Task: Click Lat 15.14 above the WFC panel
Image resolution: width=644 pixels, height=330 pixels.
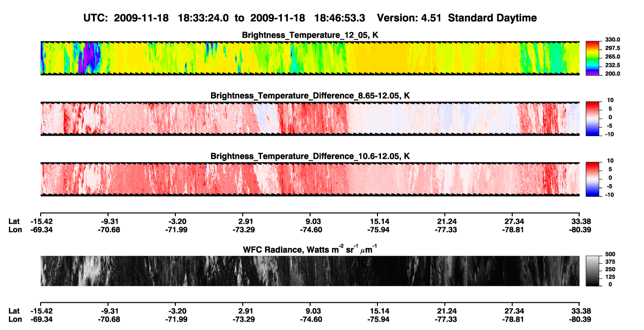Action: pos(377,222)
